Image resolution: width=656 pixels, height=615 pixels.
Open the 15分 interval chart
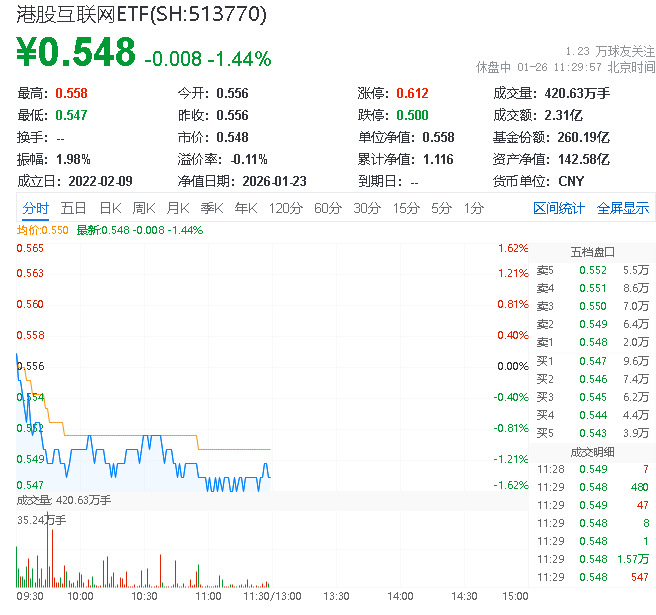406,208
